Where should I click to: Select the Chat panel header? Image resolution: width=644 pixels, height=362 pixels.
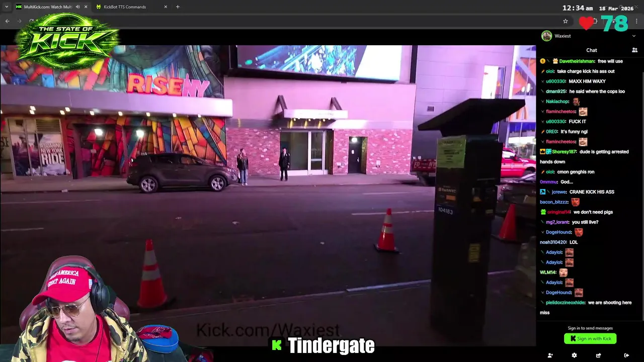coord(592,50)
